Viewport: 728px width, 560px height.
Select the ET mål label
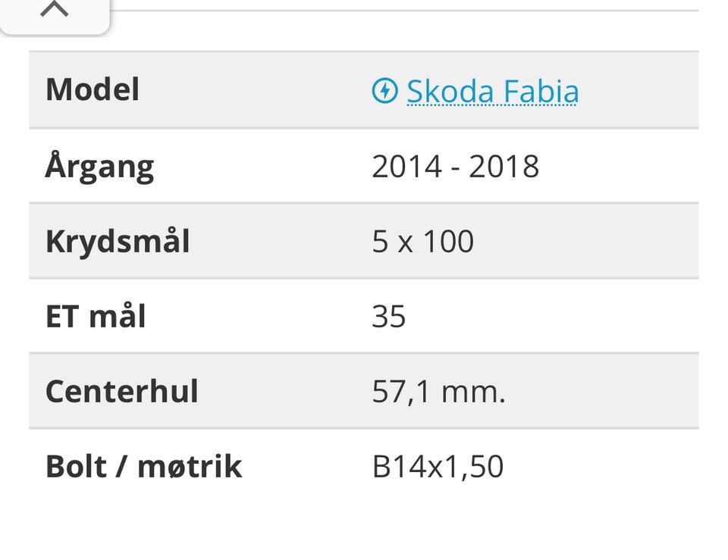click(96, 316)
